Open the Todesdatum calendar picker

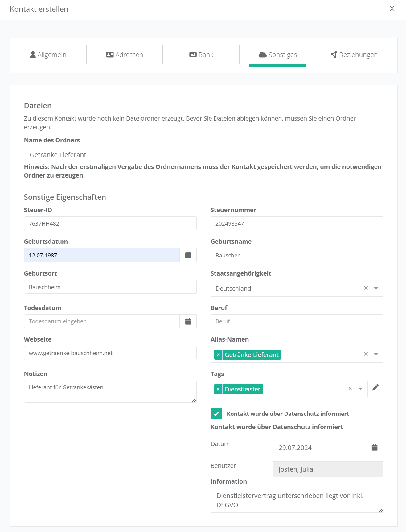click(x=188, y=321)
